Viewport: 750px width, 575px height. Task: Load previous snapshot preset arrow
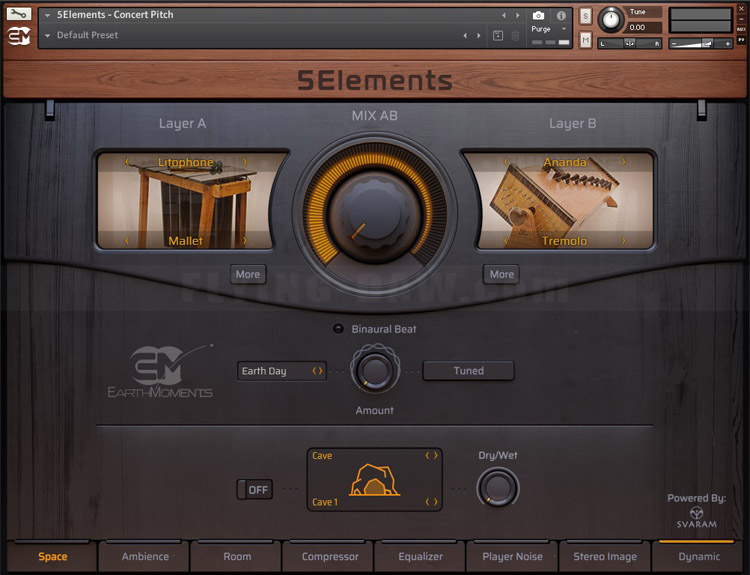(465, 35)
